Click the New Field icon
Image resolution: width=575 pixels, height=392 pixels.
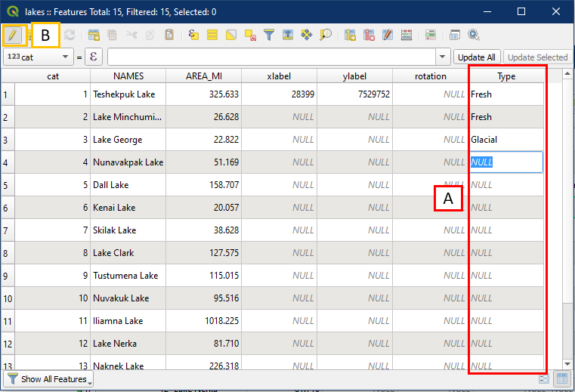coord(350,35)
